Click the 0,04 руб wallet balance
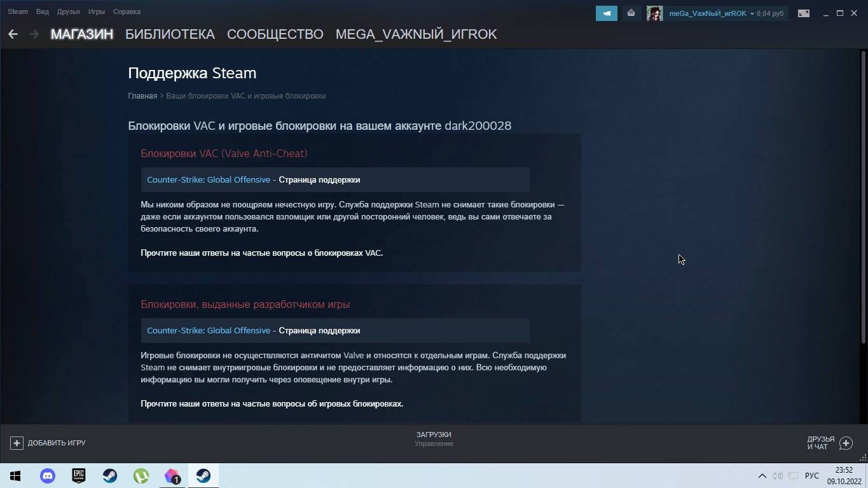868x488 pixels. click(770, 13)
